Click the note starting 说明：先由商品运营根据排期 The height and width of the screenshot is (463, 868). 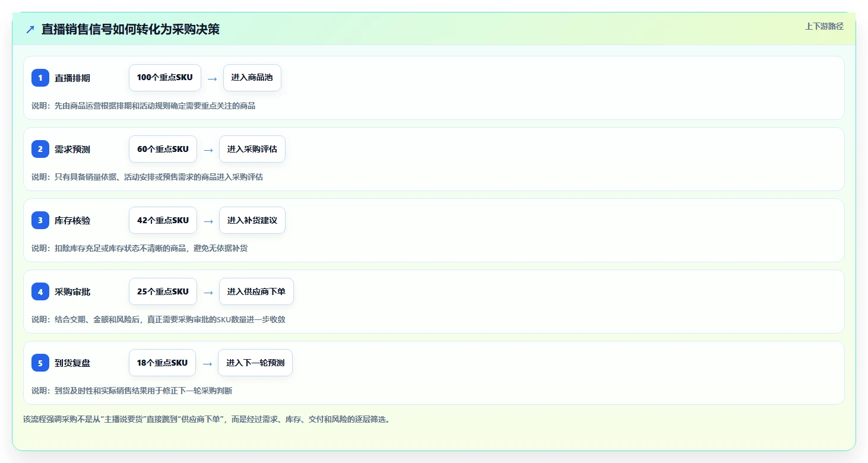point(144,106)
